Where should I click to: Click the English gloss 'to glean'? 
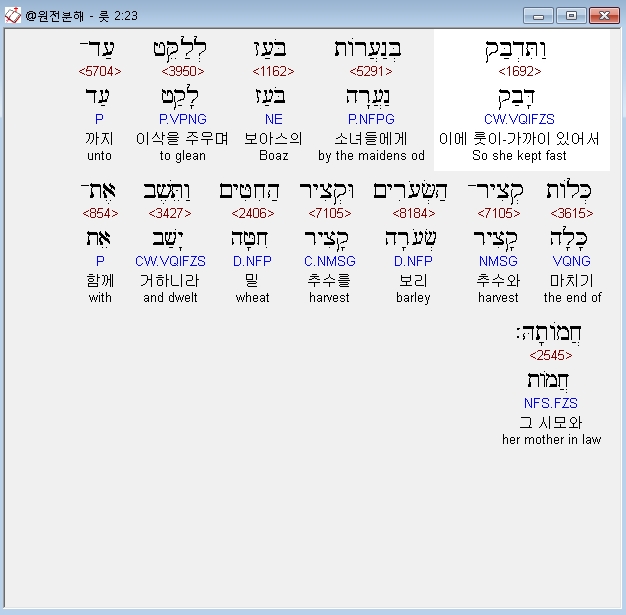click(182, 156)
